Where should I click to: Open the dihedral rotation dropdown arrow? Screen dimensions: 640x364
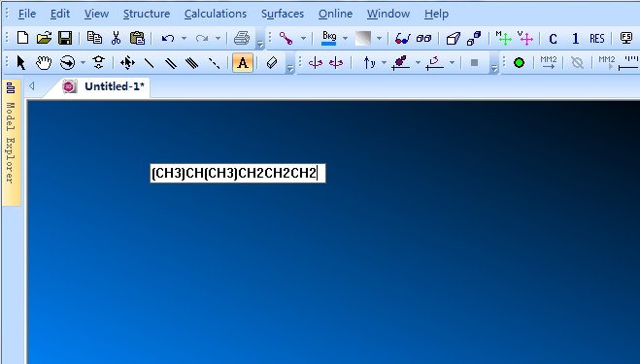click(452, 63)
